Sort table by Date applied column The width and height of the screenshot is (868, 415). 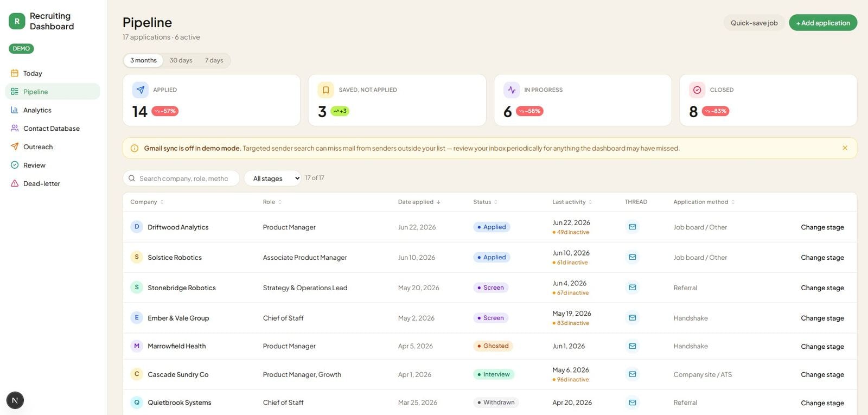pos(419,202)
